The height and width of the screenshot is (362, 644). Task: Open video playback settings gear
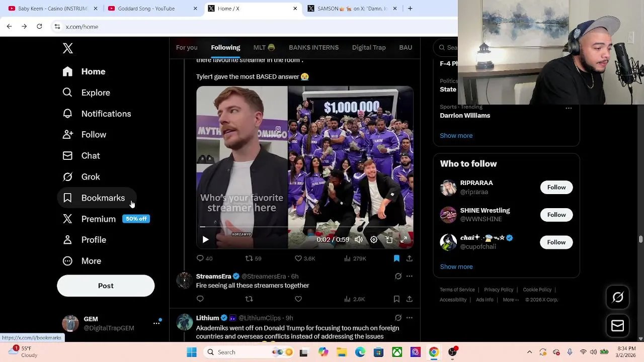(x=374, y=240)
